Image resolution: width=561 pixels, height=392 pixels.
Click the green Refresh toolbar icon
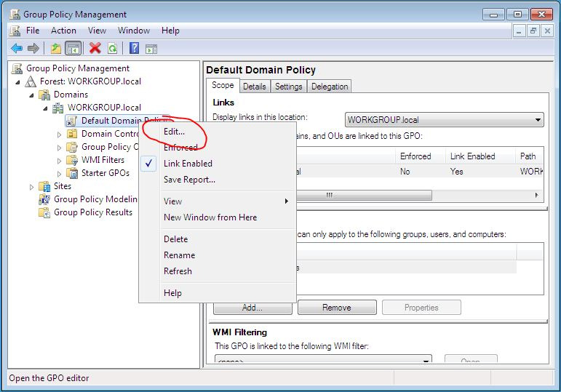[112, 49]
